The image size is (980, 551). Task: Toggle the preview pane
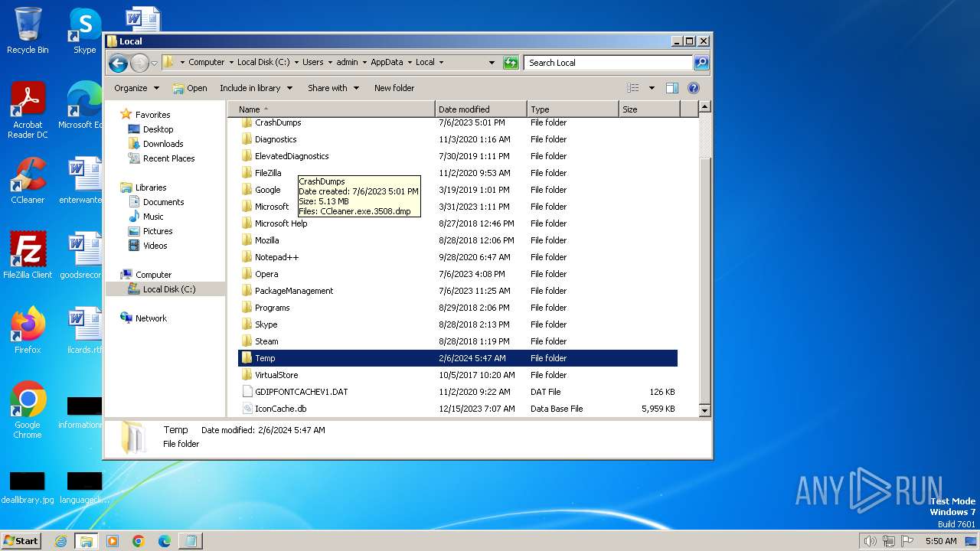(671, 88)
